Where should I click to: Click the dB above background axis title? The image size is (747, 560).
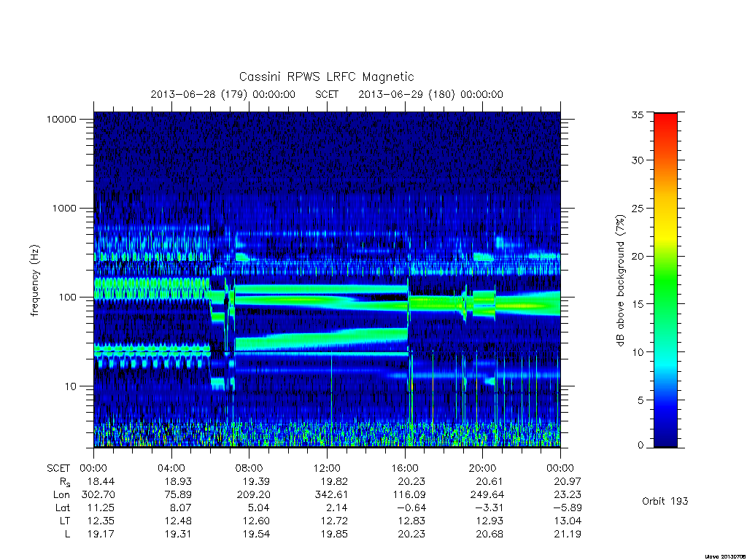click(x=620, y=281)
